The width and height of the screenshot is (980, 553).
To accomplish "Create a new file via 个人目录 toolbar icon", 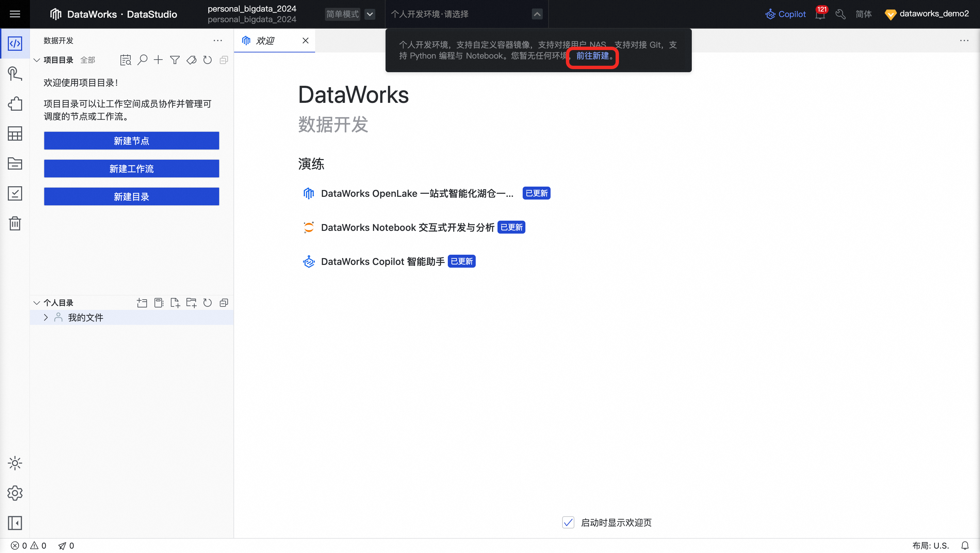I will (175, 303).
